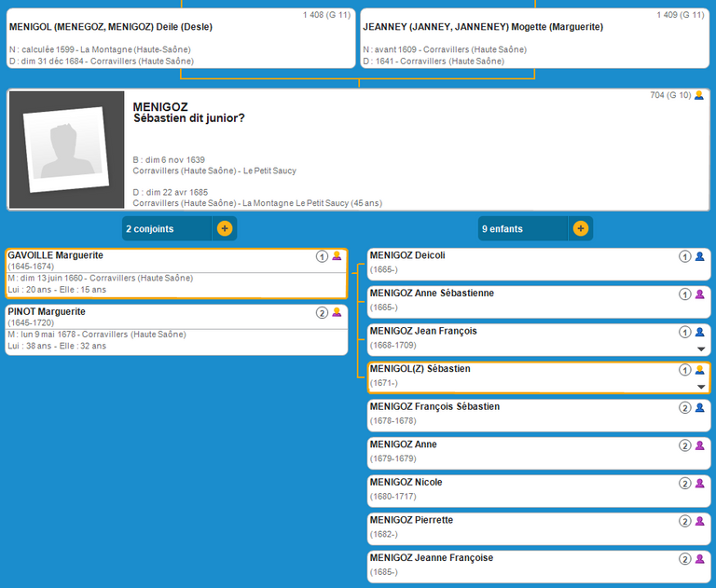This screenshot has height=588, width=716.
Task: Open mother JEANNEY Mogette (Marguerite) card
Action: tap(535, 38)
